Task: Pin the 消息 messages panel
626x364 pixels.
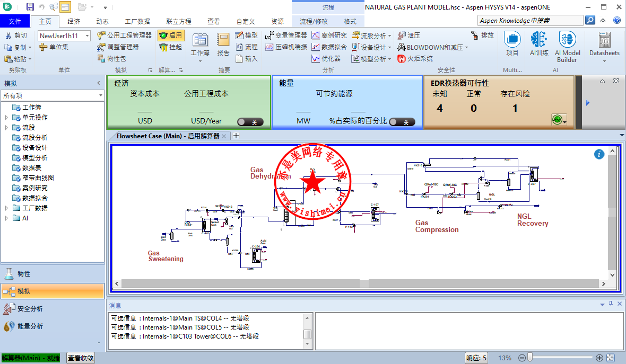Action: [x=611, y=304]
